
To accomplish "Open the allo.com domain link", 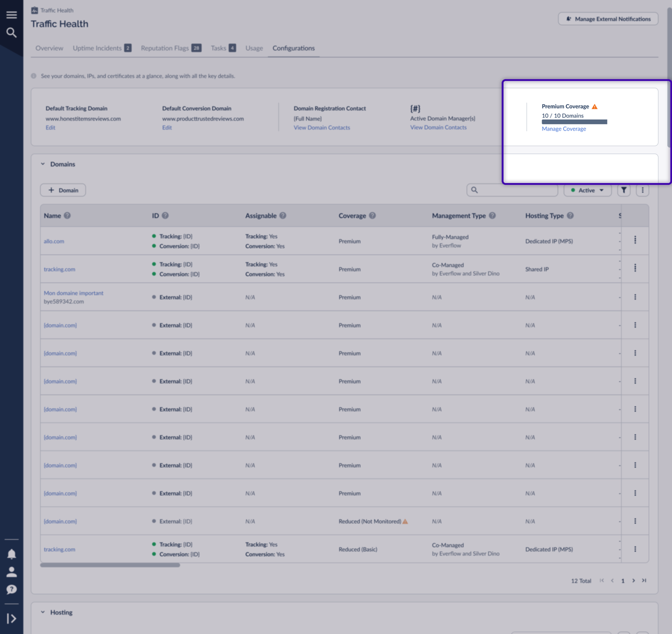I will point(54,241).
